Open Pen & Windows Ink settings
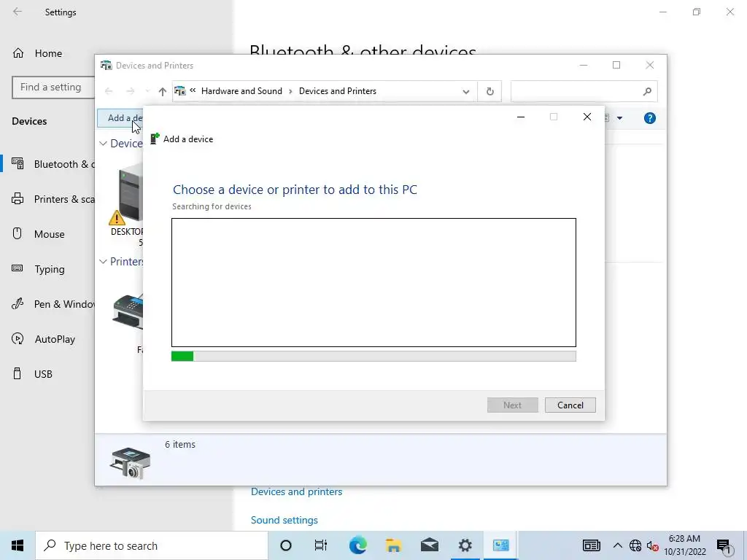 click(x=53, y=304)
